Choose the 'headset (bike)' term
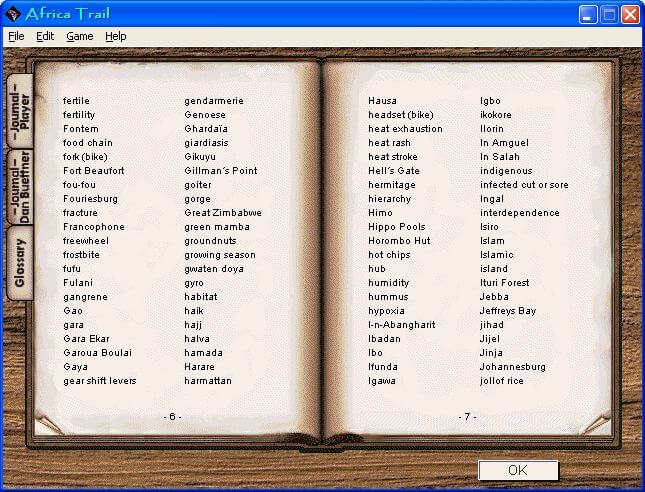This screenshot has width=645, height=492. (x=401, y=115)
